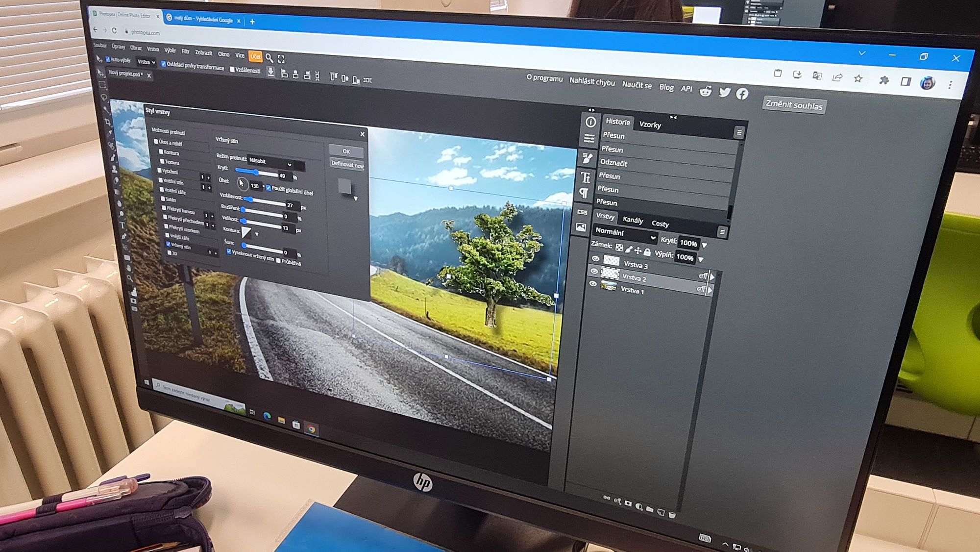Open the Kontura contour dropdown arrow

click(x=257, y=234)
